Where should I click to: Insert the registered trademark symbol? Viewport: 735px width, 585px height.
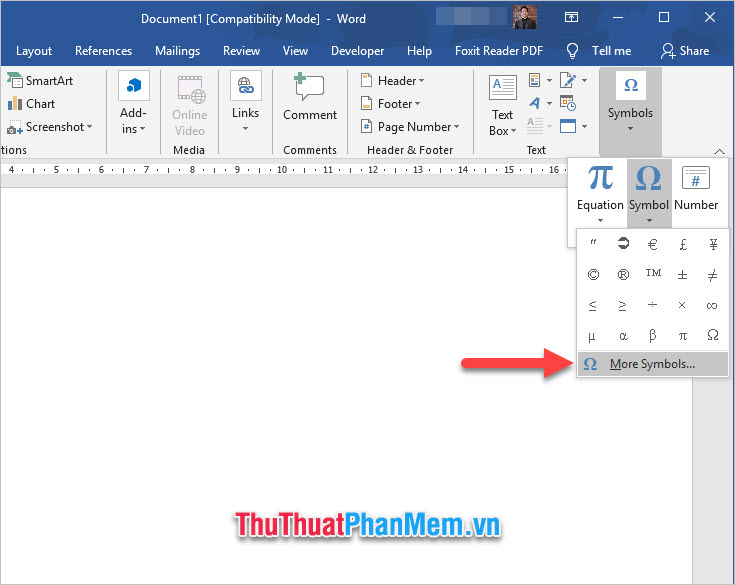(x=623, y=275)
